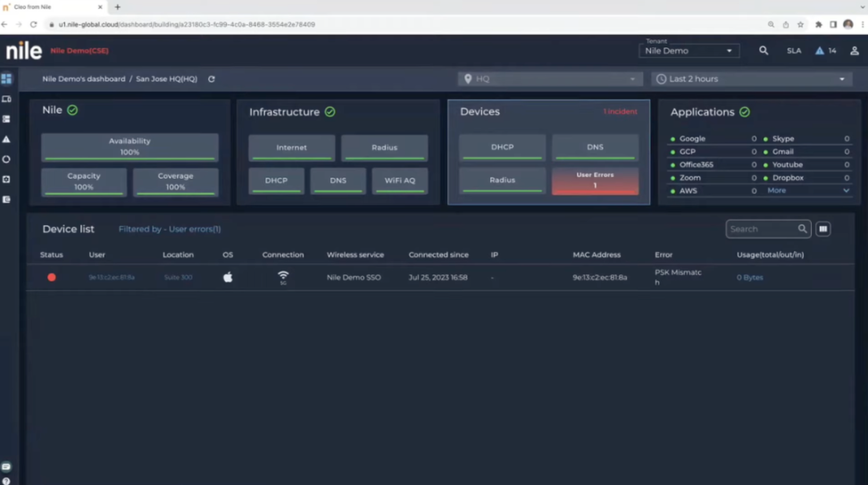This screenshot has height=485, width=868.
Task: Click in the device list Search field
Action: tap(761, 230)
